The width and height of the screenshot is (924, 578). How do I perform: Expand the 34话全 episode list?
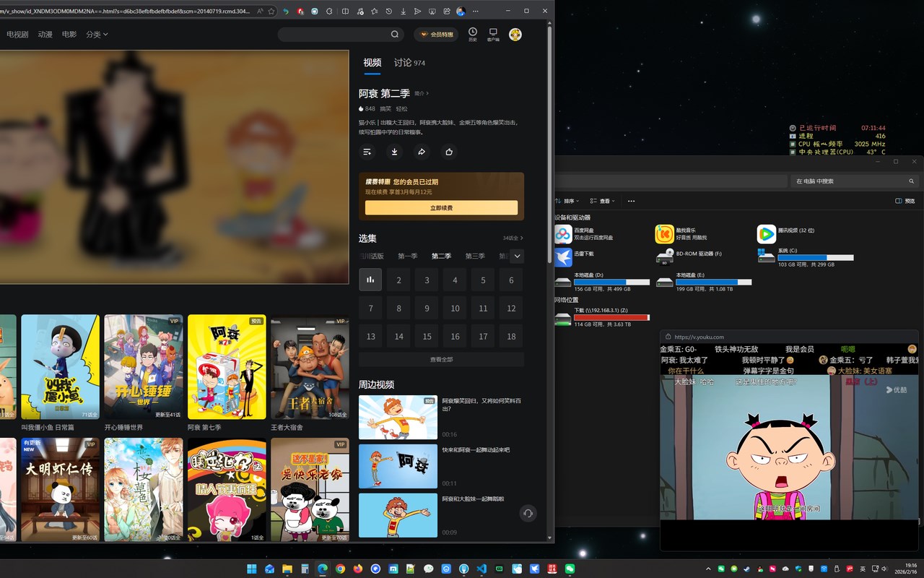tap(513, 238)
